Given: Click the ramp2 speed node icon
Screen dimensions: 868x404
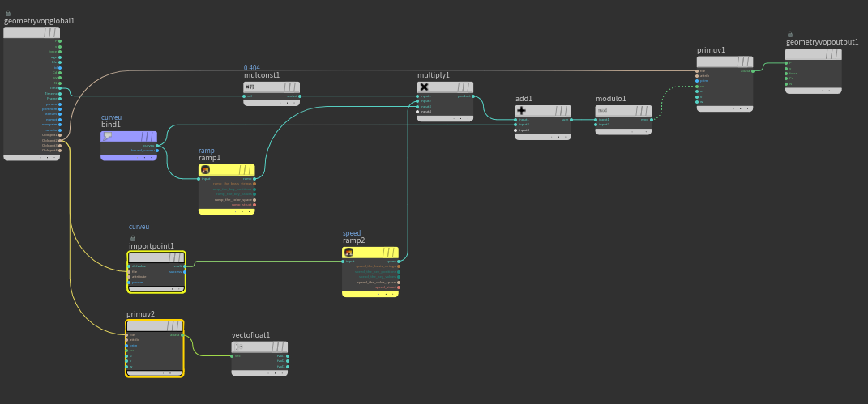Looking at the screenshot, I should click(348, 253).
